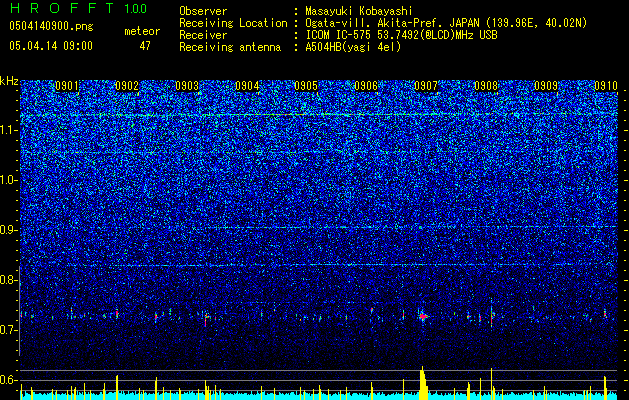
Task: Click the kHz axis unit label
Action: [9, 81]
